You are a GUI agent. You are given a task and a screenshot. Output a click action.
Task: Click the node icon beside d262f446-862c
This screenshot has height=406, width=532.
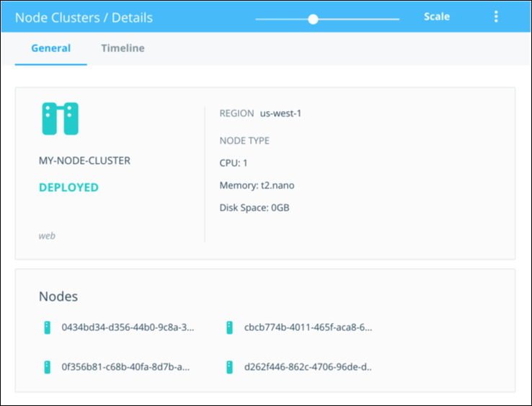(229, 366)
